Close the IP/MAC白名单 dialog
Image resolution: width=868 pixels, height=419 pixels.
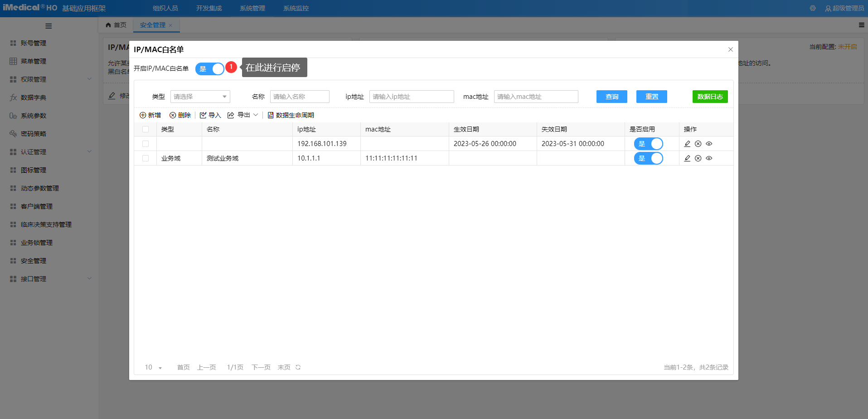[730, 49]
